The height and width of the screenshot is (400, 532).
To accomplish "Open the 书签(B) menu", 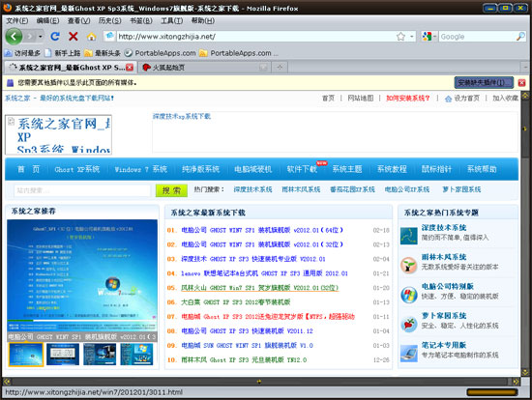I will pyautogui.click(x=141, y=20).
